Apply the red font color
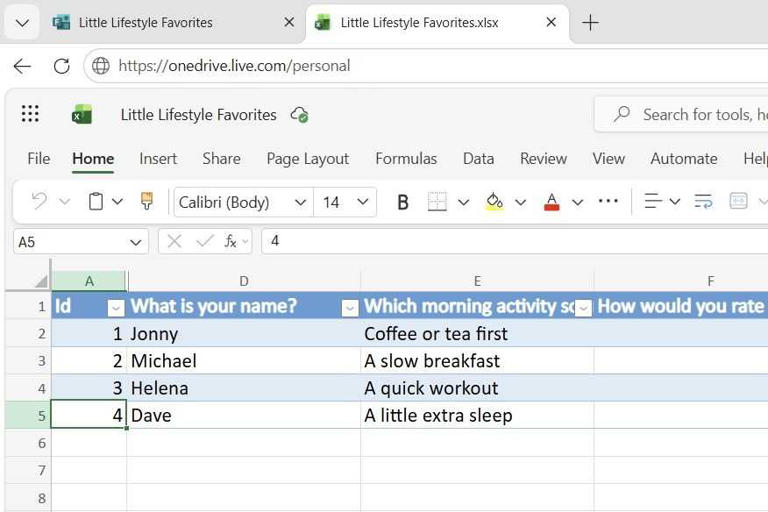This screenshot has width=768, height=512. [x=552, y=201]
